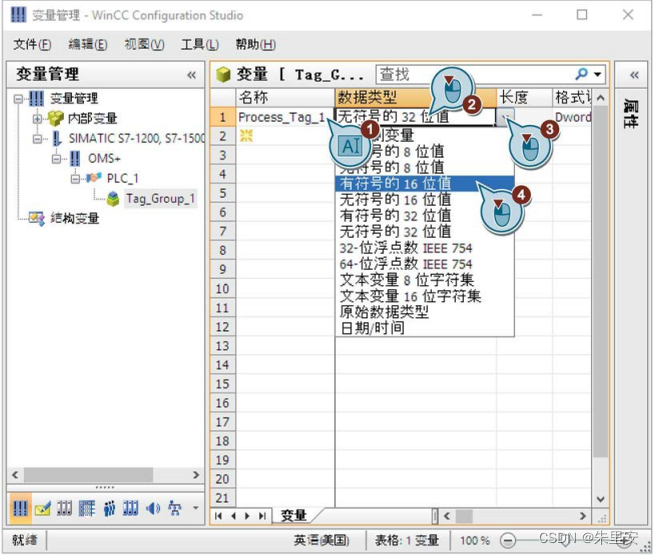This screenshot has width=654, height=555.
Task: Open the 视图(V) menu
Action: pos(144,44)
